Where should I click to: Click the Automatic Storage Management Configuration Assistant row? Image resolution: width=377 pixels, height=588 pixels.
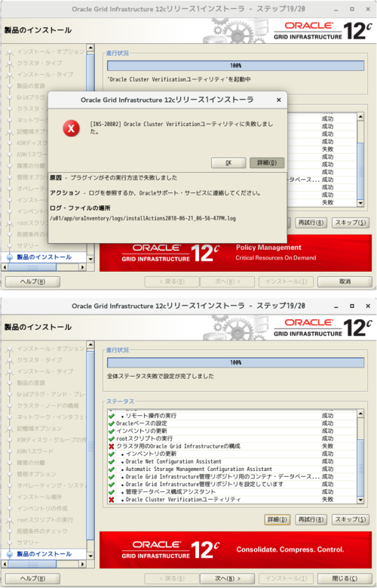click(232, 469)
